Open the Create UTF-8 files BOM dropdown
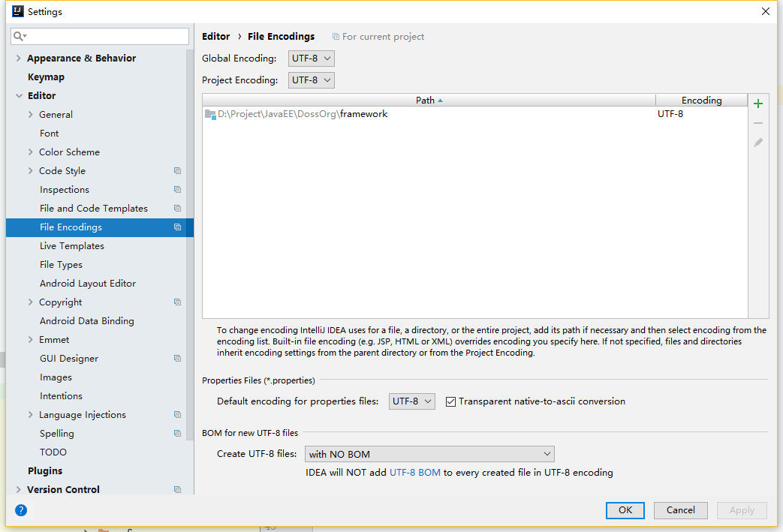Screen dimensions: 783x532 tap(429, 454)
